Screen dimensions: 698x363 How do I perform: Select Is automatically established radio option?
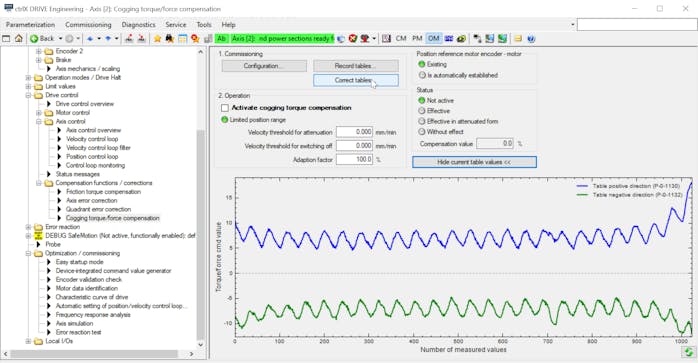click(422, 75)
